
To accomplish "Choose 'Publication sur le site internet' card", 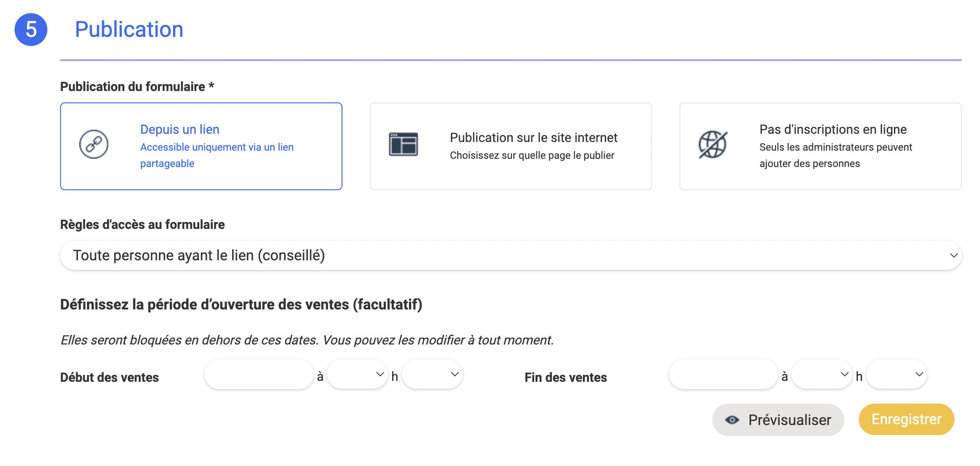I will (x=511, y=146).
